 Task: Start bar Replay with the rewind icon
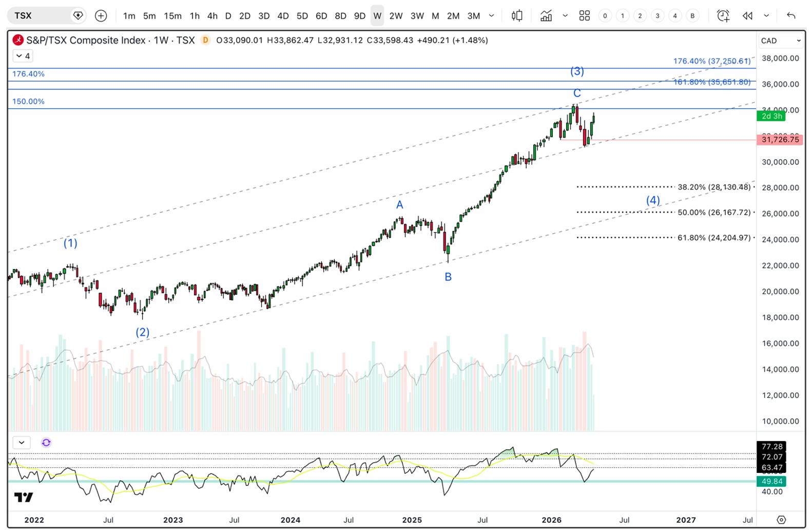[x=747, y=16]
